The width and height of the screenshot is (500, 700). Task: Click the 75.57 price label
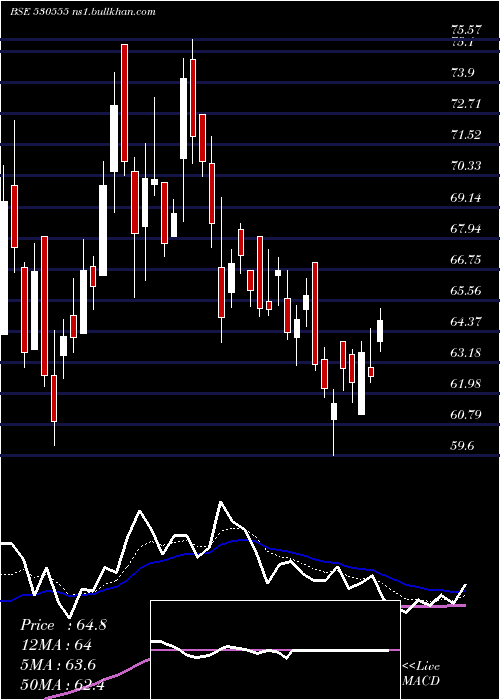click(x=466, y=31)
